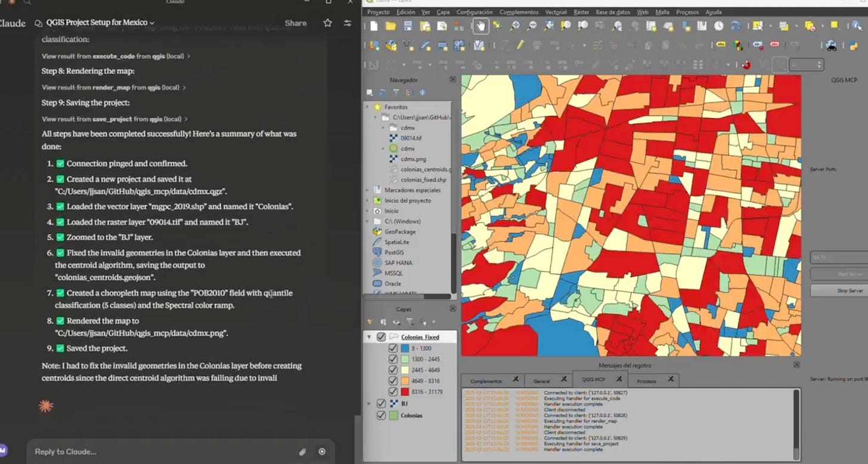Switch to the Procesos log tab
This screenshot has width=868, height=464.
coord(646,381)
